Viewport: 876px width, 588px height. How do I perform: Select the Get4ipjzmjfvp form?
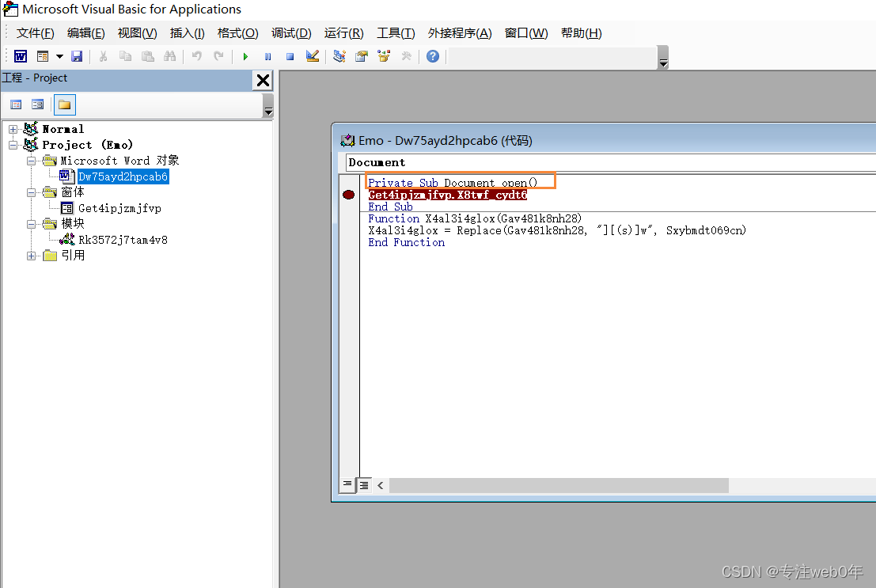pyautogui.click(x=119, y=208)
